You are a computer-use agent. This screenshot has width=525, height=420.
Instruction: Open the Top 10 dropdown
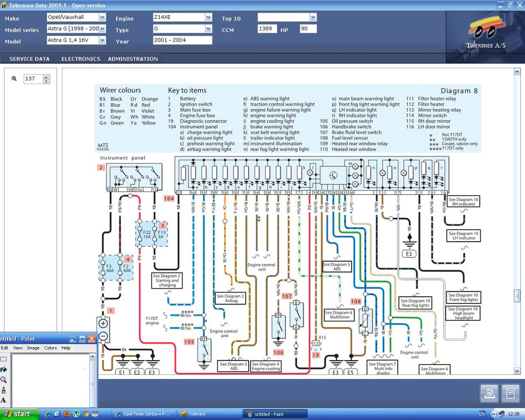(x=313, y=17)
